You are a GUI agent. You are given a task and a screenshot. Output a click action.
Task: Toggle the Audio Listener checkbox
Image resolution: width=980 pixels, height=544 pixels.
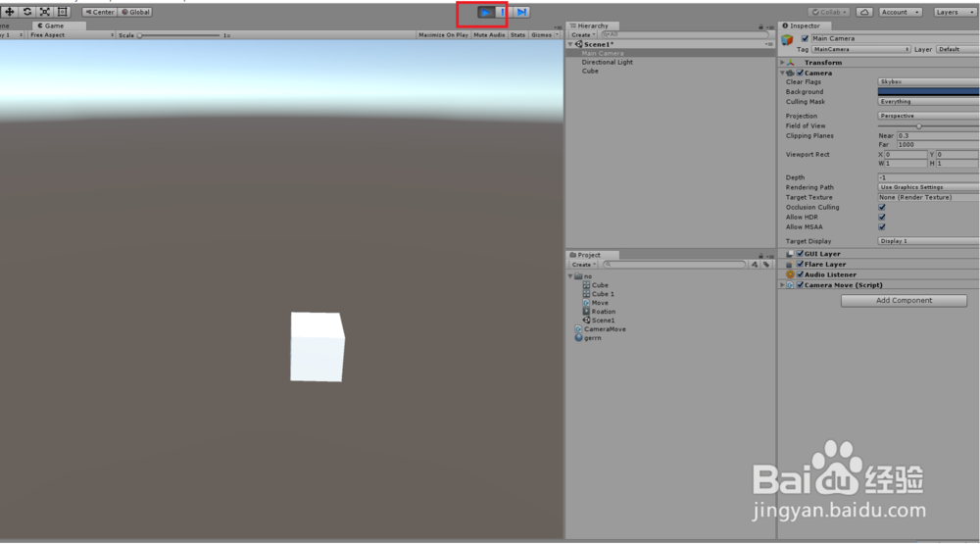click(800, 274)
